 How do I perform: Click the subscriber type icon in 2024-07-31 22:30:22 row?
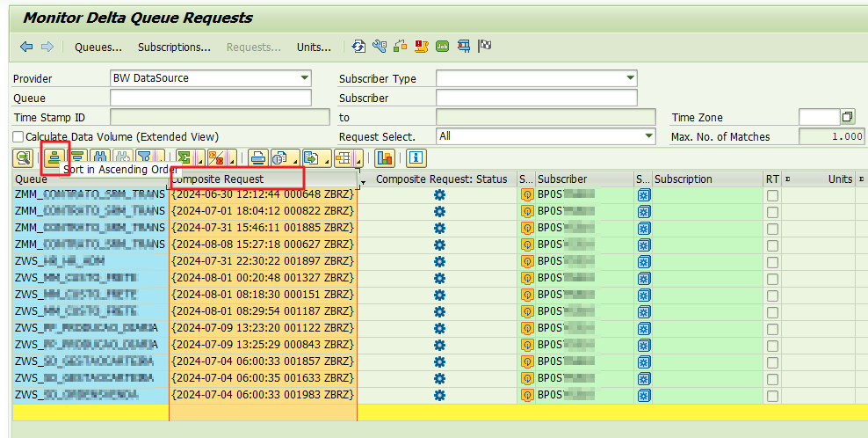[x=527, y=262]
